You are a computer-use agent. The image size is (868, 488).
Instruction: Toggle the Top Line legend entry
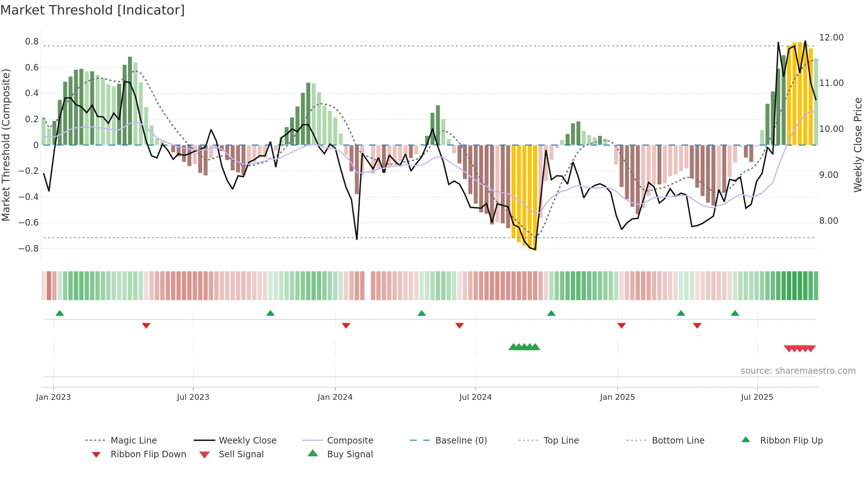(x=549, y=440)
